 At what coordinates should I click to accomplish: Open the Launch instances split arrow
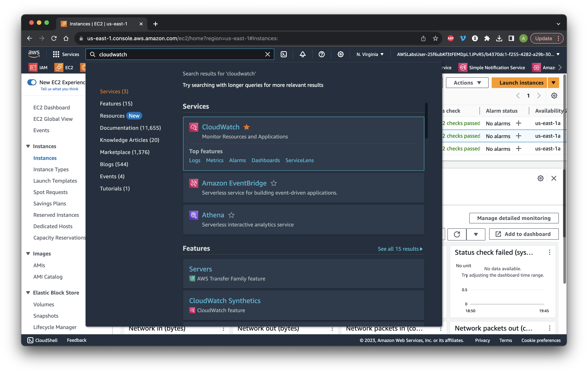(x=553, y=83)
